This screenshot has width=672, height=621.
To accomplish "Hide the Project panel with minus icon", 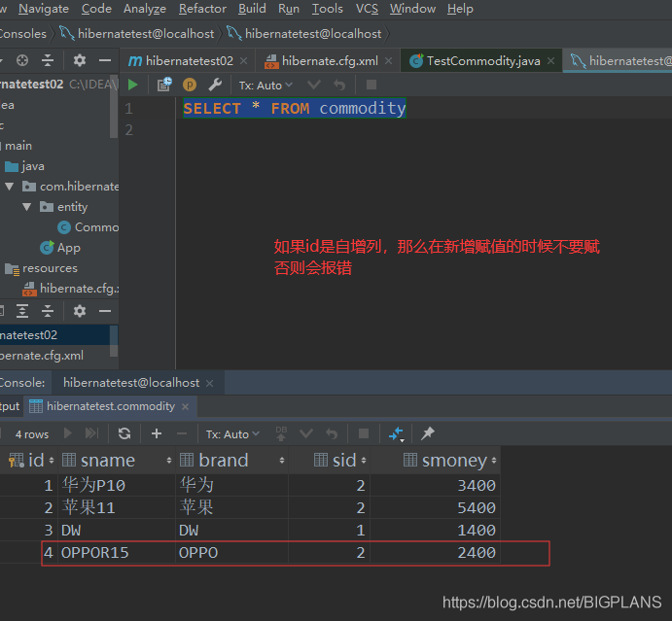I will (x=105, y=60).
